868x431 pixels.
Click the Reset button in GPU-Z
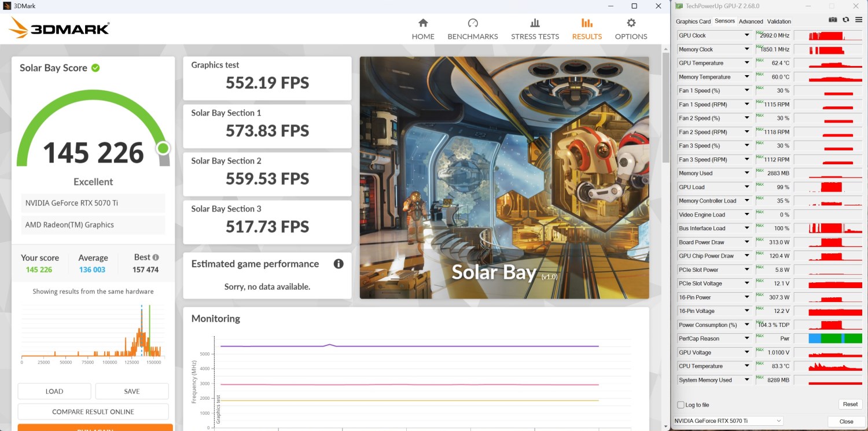coord(849,404)
